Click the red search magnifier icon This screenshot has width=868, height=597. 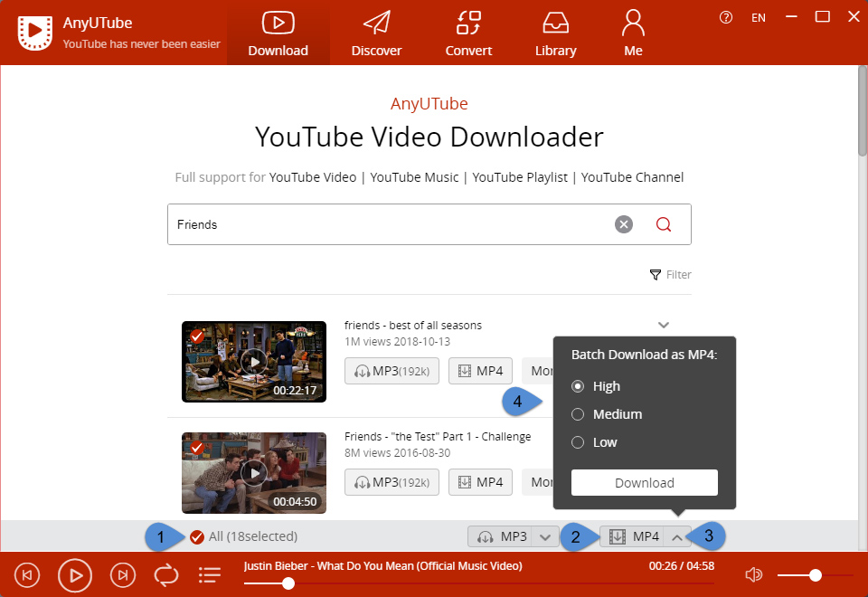(x=663, y=224)
